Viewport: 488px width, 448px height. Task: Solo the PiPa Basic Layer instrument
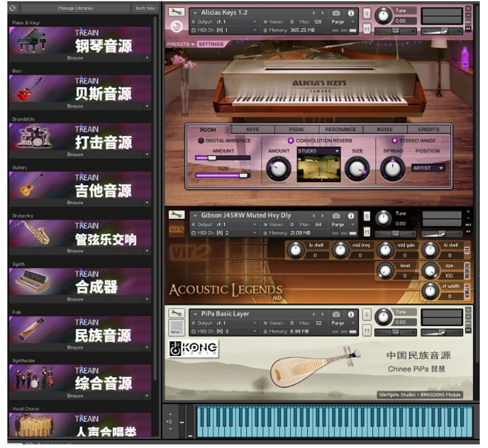366,314
